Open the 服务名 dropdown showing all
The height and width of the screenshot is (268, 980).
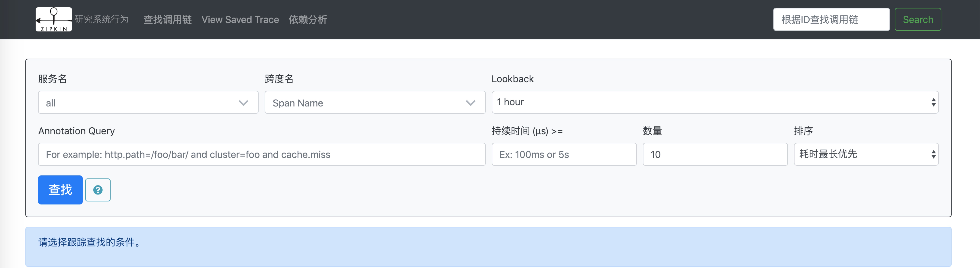pyautogui.click(x=141, y=103)
